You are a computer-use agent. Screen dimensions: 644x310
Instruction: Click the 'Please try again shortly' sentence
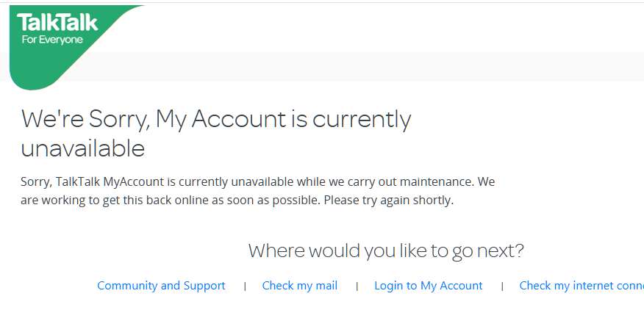[388, 200]
